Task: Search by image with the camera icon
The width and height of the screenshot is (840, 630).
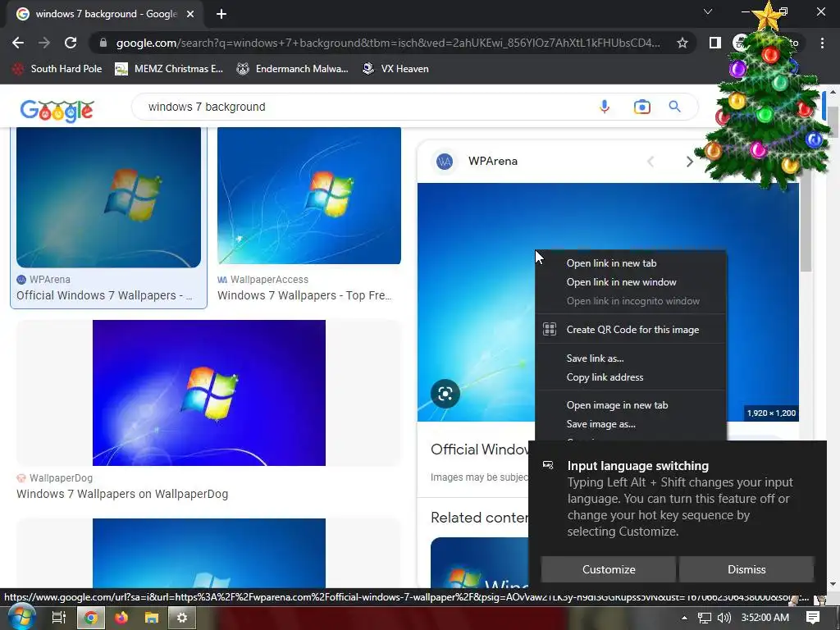Action: (641, 107)
